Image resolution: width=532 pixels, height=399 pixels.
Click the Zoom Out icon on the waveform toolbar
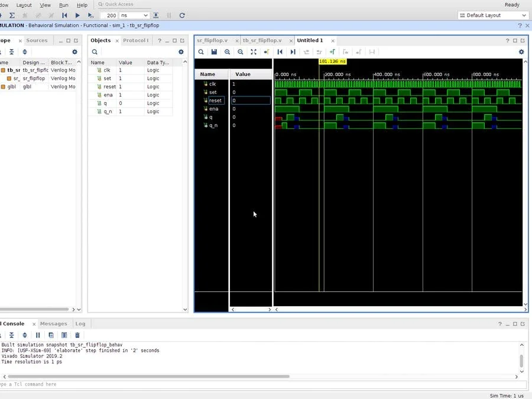click(240, 52)
